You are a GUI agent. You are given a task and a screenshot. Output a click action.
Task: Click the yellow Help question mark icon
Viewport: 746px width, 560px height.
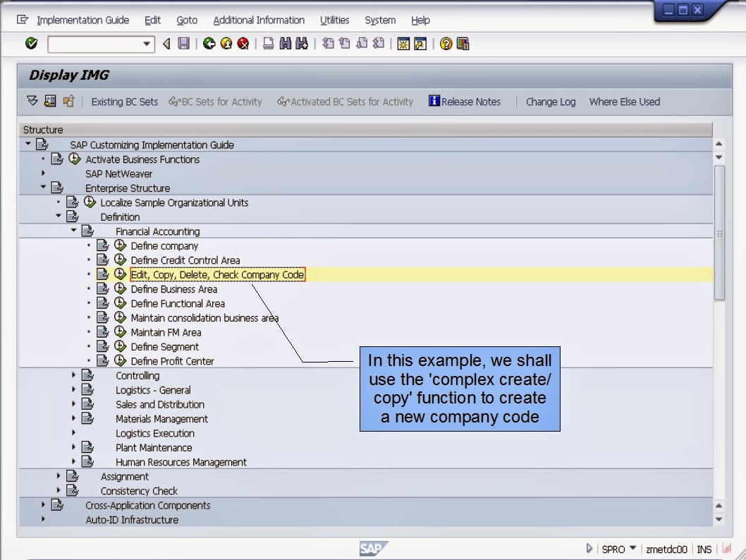446,44
